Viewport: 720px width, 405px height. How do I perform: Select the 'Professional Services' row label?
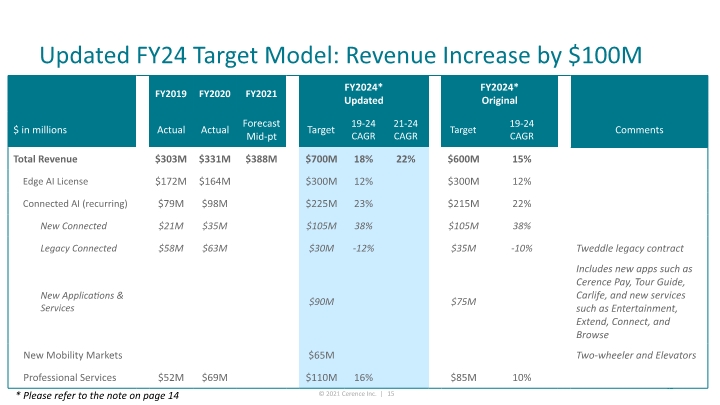click(x=69, y=377)
